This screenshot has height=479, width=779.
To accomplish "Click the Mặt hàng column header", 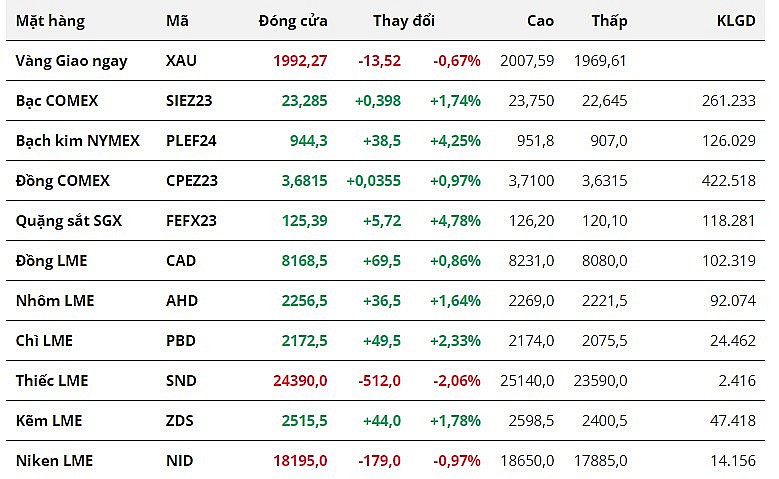I will (x=50, y=21).
